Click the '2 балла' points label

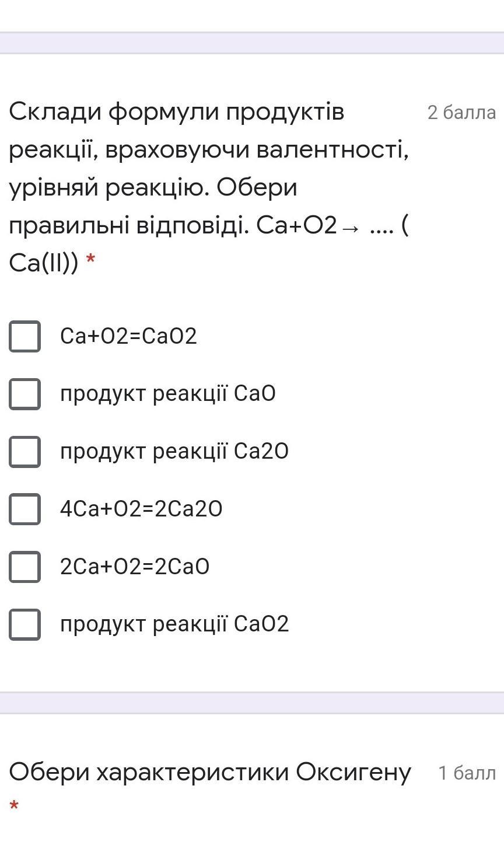(461, 113)
